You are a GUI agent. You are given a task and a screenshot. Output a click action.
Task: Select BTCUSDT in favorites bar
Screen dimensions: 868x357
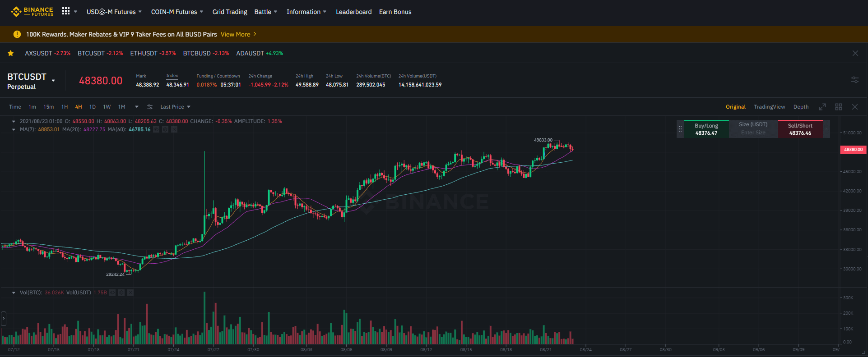[x=100, y=53]
